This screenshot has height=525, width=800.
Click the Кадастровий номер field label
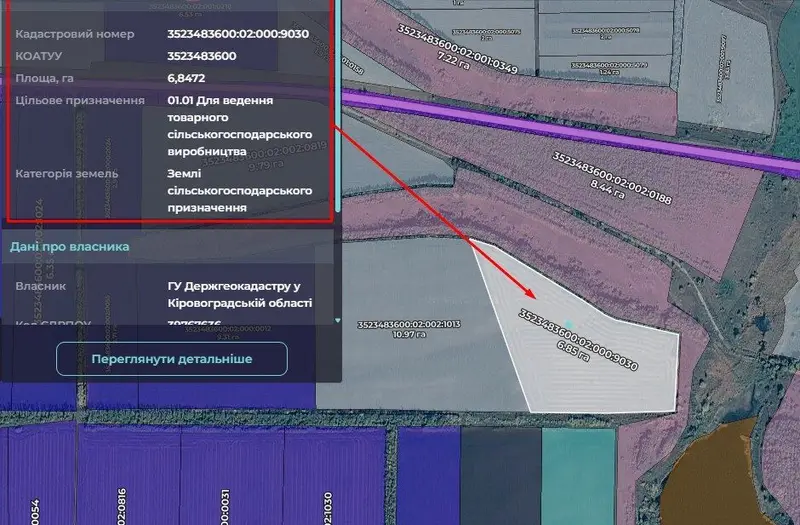pos(75,34)
